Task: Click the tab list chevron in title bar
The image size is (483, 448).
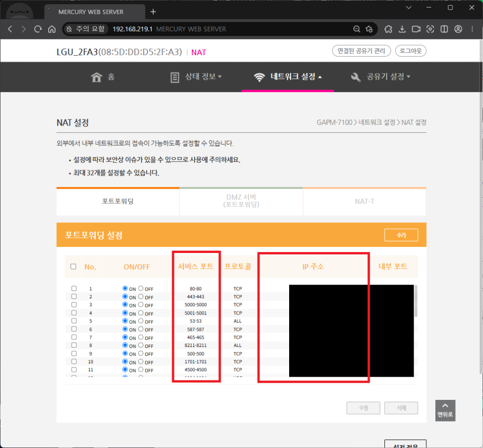Action: 409,8
